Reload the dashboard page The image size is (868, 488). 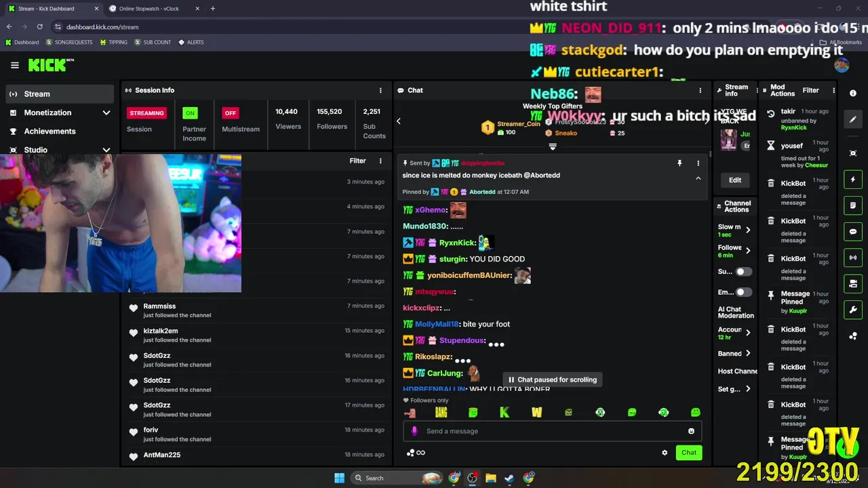[40, 26]
